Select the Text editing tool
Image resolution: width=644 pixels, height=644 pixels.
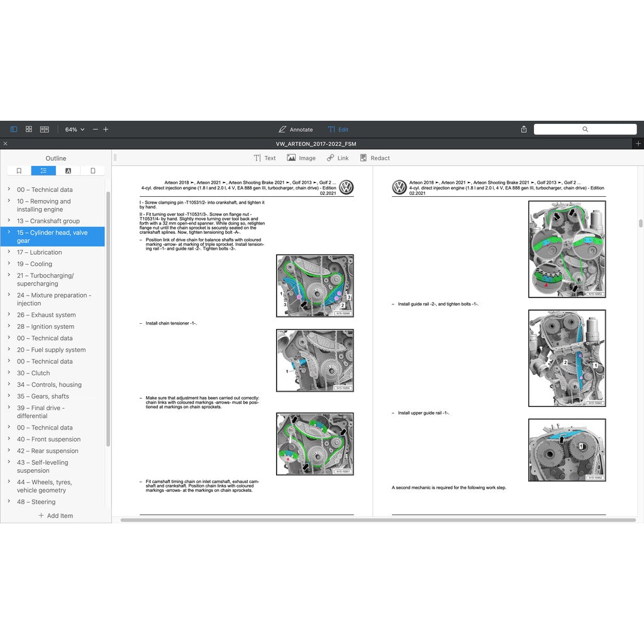tap(265, 158)
